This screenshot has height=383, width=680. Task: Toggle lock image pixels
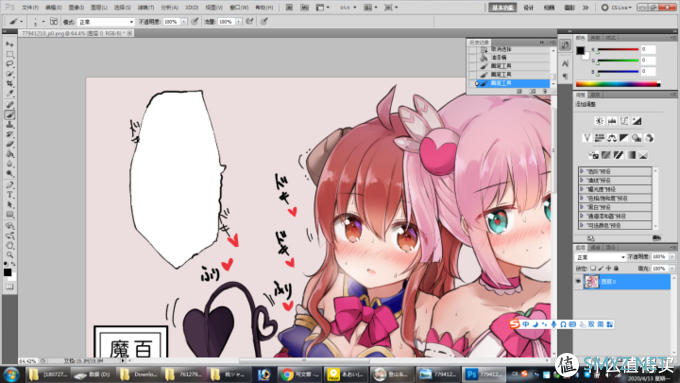(x=601, y=268)
